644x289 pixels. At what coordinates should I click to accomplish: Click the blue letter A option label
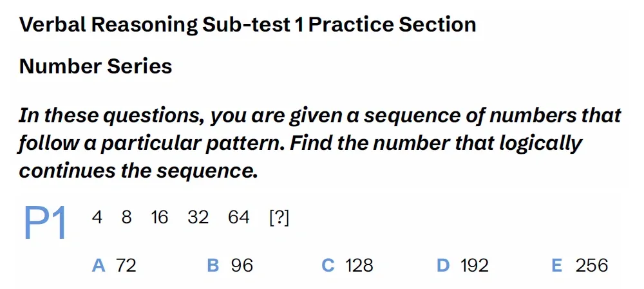(x=99, y=265)
